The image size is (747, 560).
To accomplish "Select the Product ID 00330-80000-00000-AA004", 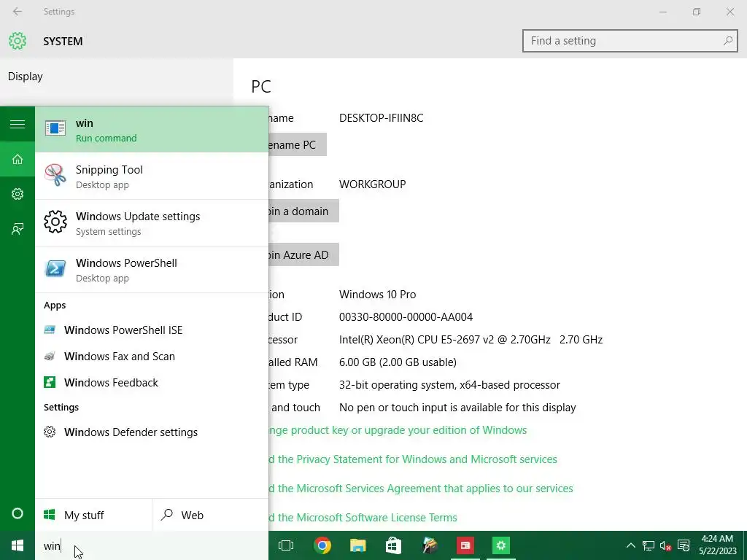I will click(x=406, y=316).
